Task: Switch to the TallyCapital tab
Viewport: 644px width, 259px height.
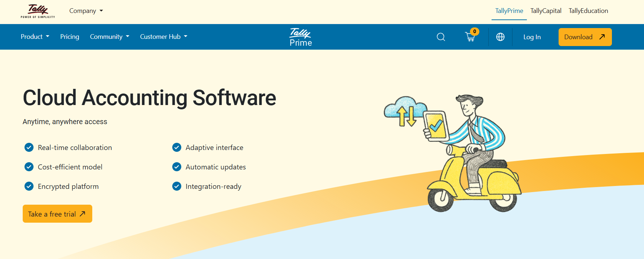Action: [546, 11]
